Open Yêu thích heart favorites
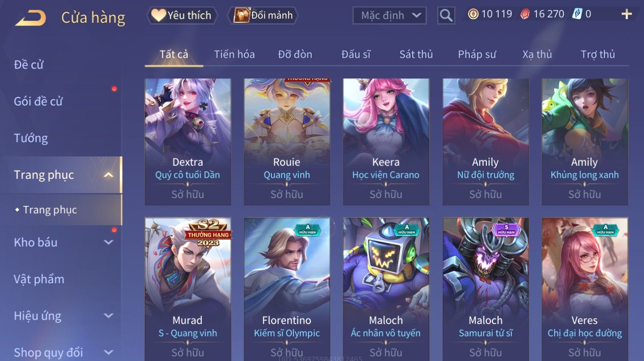Viewport: 644px width, 361px height. [x=182, y=15]
